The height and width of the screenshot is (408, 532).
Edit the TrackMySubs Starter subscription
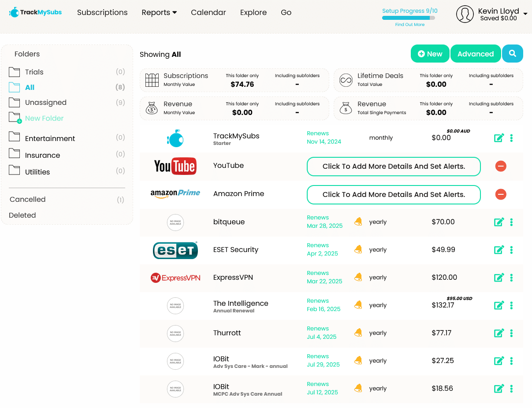[499, 138]
